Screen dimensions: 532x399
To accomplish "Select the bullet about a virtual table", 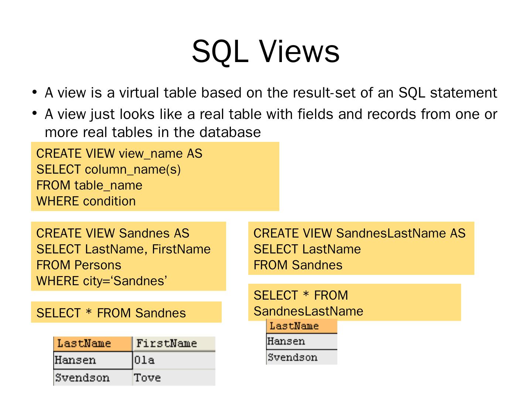I will [270, 93].
